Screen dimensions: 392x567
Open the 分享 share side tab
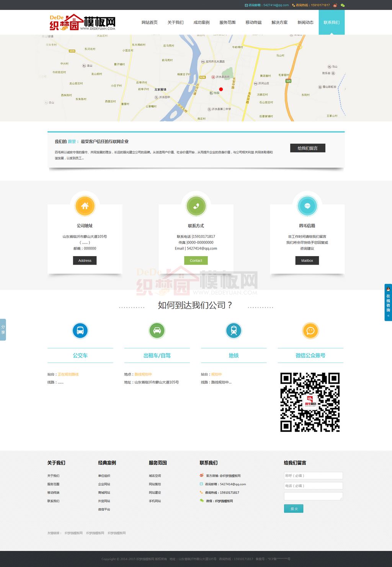tap(3, 330)
